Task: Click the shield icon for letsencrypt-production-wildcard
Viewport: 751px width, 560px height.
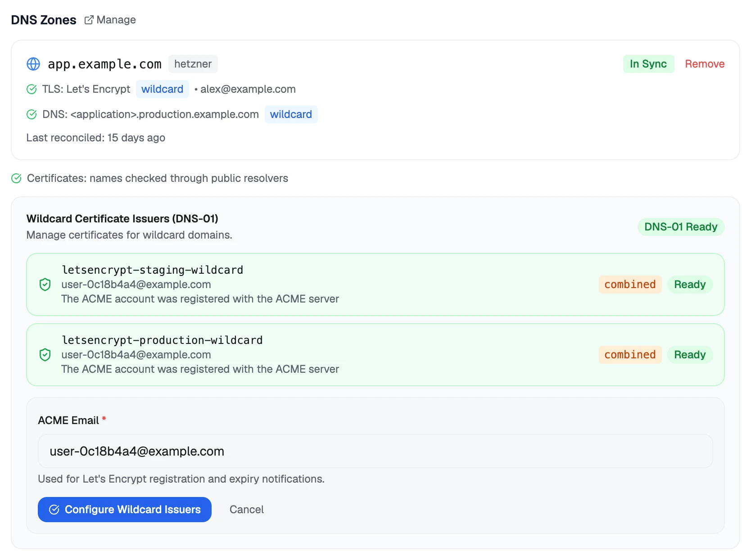Action: [x=45, y=355]
